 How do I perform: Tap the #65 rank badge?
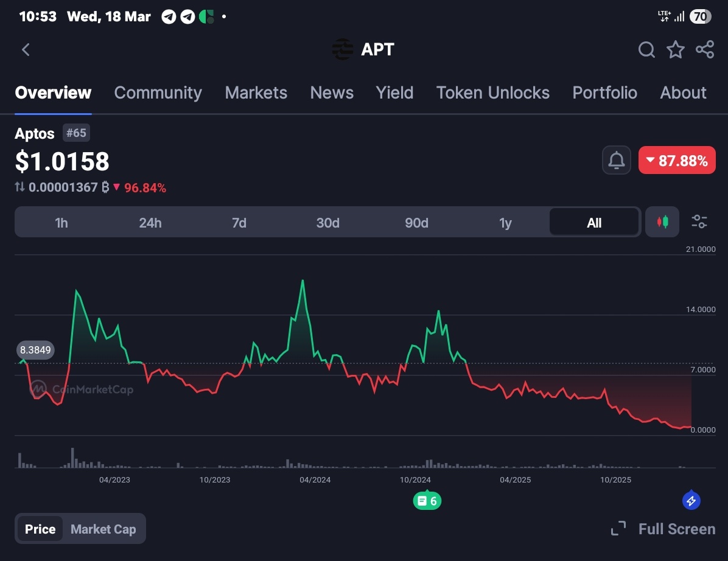(x=76, y=133)
